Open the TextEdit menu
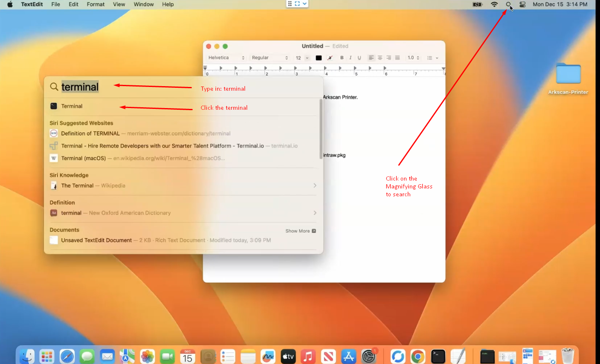The height and width of the screenshot is (364, 600). pos(32,4)
